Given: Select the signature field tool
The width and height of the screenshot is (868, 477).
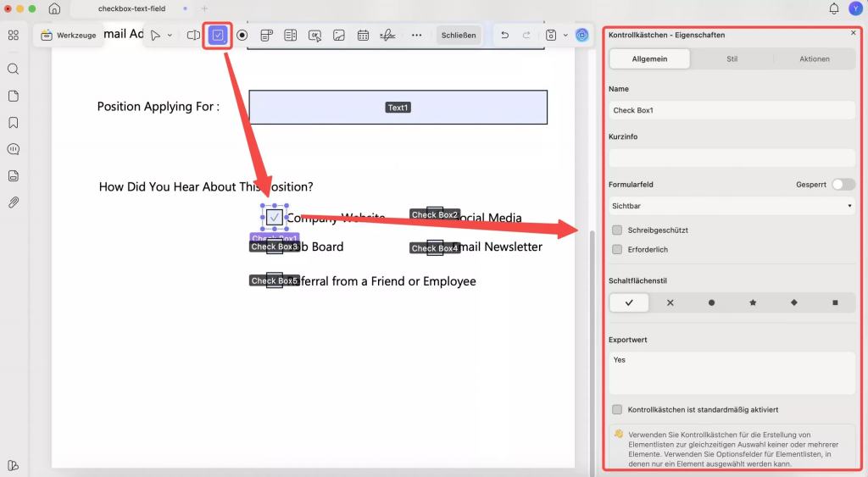Looking at the screenshot, I should [x=387, y=35].
